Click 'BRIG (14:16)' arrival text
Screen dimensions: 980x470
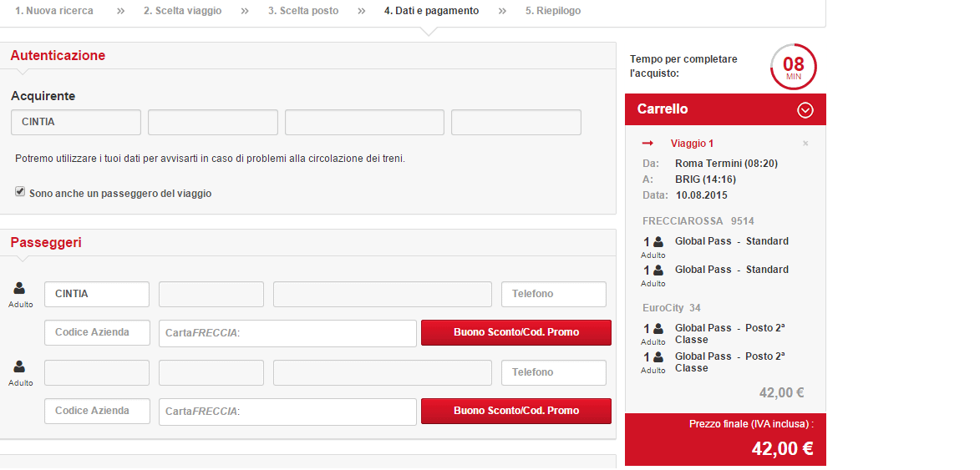click(706, 179)
